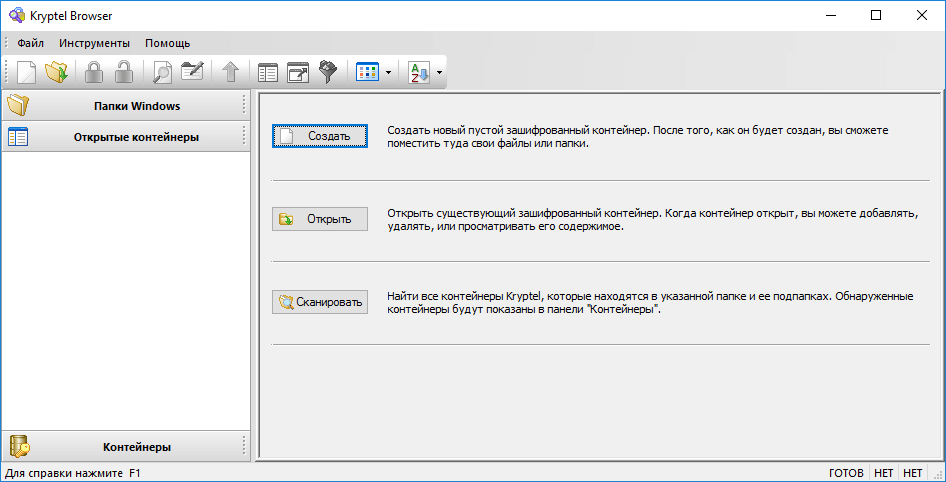Click the Сканировать description paragraph

coord(650,303)
